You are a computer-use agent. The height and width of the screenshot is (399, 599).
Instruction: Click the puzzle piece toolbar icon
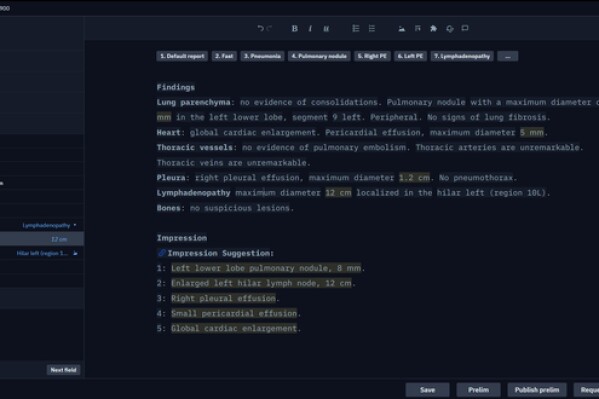pos(433,28)
